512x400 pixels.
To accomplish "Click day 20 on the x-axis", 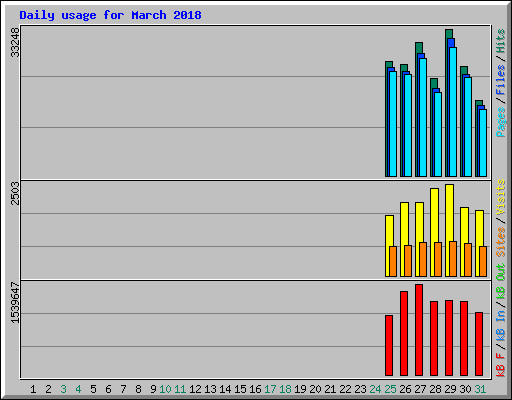I will [315, 389].
